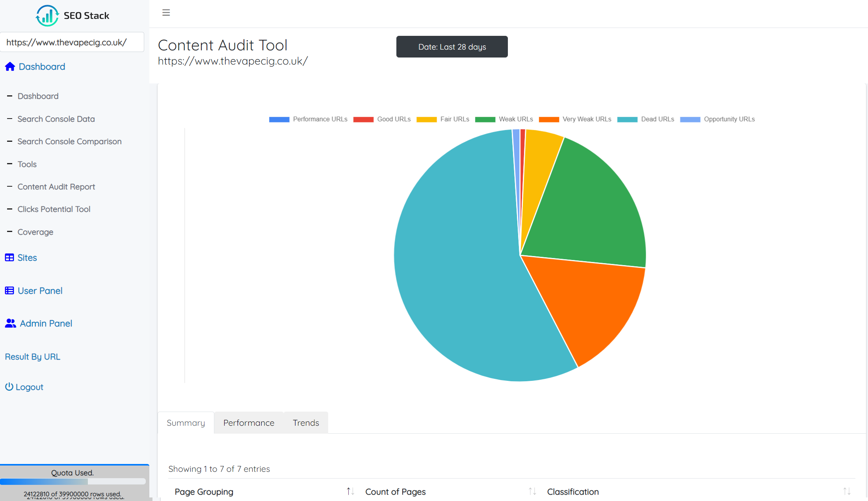The width and height of the screenshot is (868, 501).
Task: Sort the Count of Pages column
Action: 532,491
